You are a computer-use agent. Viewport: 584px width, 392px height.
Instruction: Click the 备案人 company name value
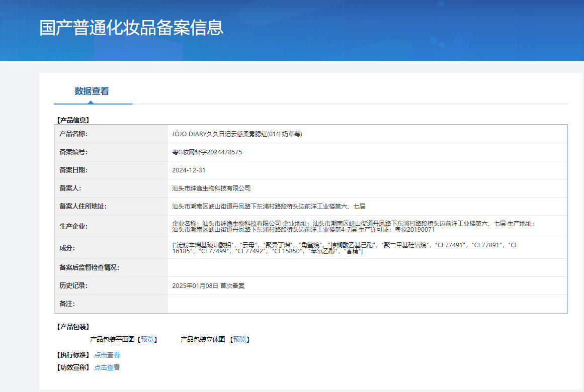(x=211, y=188)
